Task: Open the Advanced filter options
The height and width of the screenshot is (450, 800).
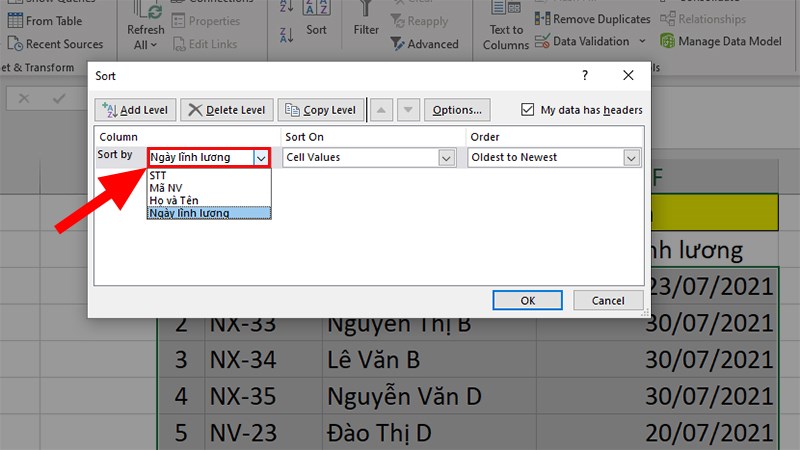Action: (424, 44)
